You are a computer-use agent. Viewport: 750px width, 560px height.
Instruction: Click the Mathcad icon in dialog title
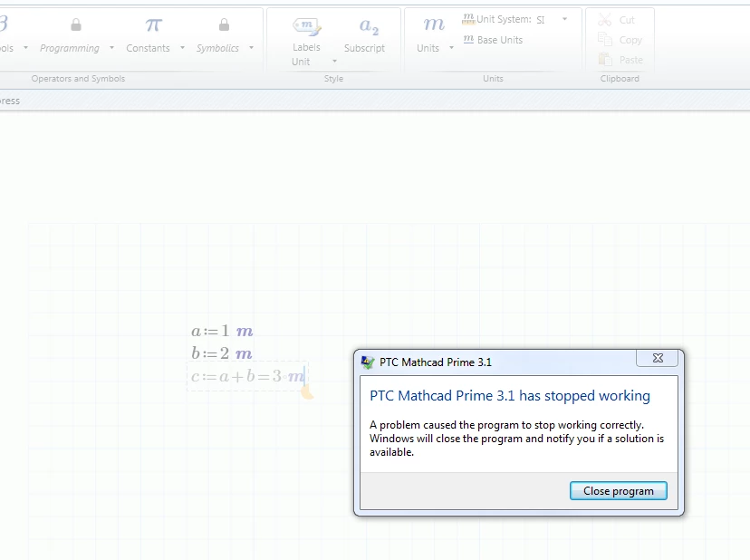pyautogui.click(x=368, y=362)
